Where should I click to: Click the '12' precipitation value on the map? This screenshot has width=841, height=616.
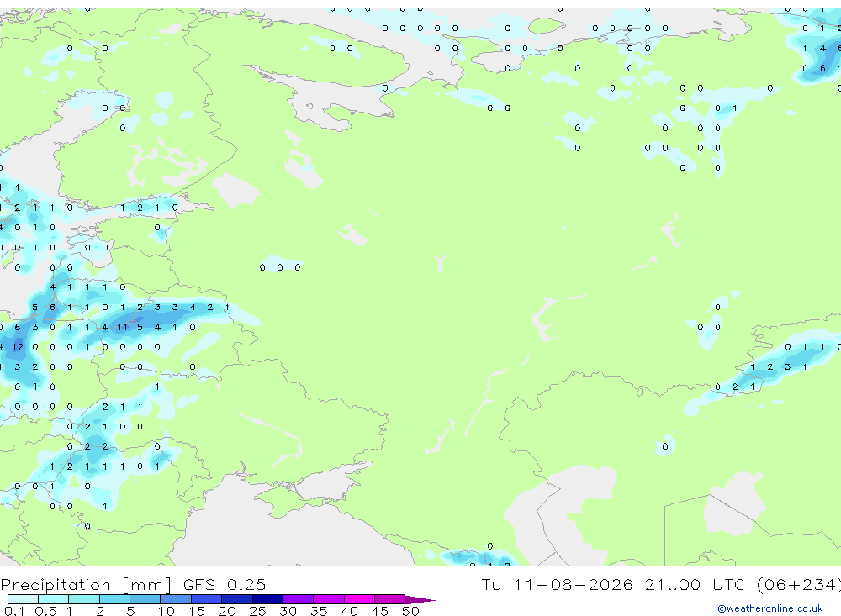click(x=18, y=347)
